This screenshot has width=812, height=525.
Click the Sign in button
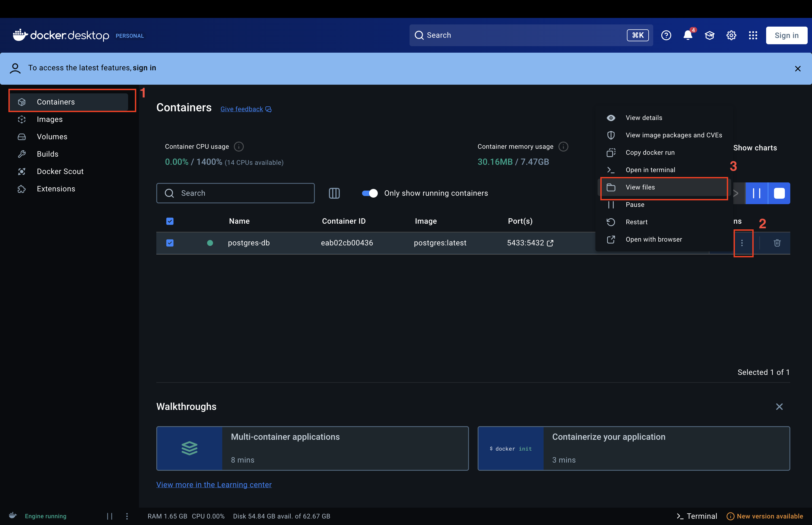pyautogui.click(x=786, y=36)
